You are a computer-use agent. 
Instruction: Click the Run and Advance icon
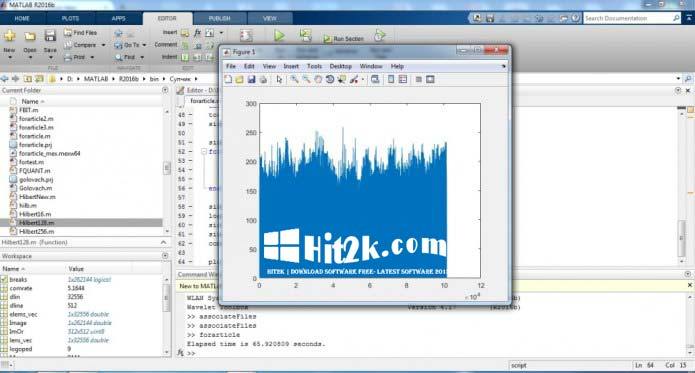[x=305, y=35]
